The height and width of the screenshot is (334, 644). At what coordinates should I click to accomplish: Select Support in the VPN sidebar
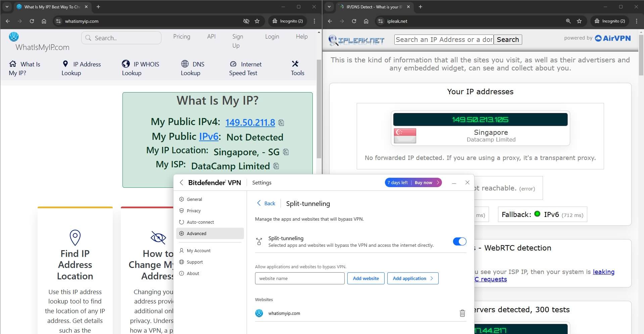click(195, 262)
